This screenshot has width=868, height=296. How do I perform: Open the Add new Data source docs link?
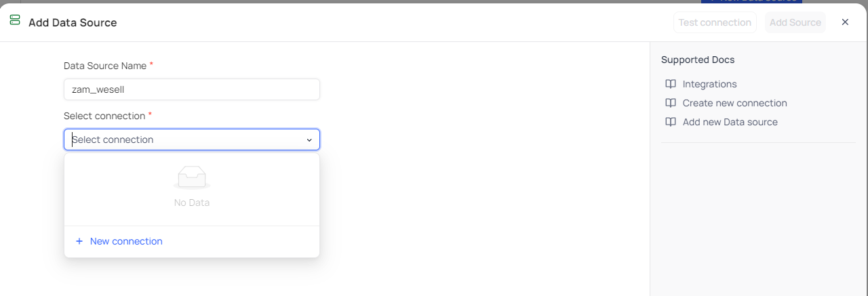[730, 122]
